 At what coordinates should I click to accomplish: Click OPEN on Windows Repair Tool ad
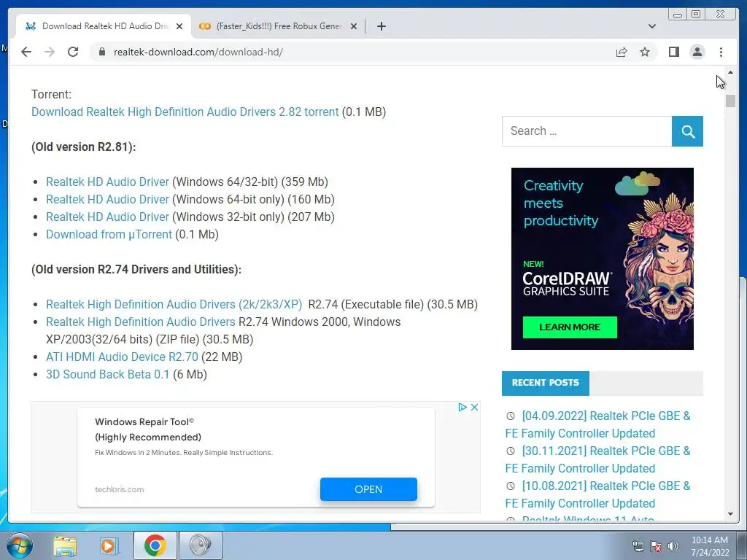tap(368, 489)
